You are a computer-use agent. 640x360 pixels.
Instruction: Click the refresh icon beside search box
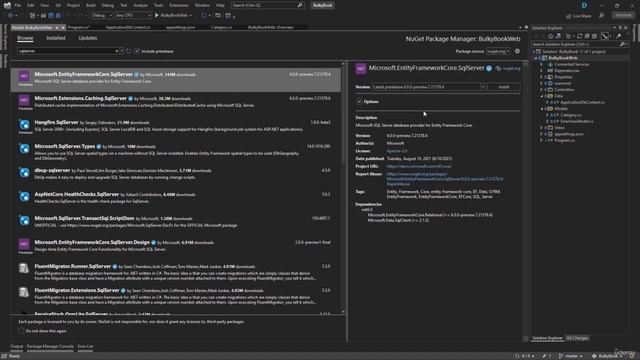pos(129,51)
